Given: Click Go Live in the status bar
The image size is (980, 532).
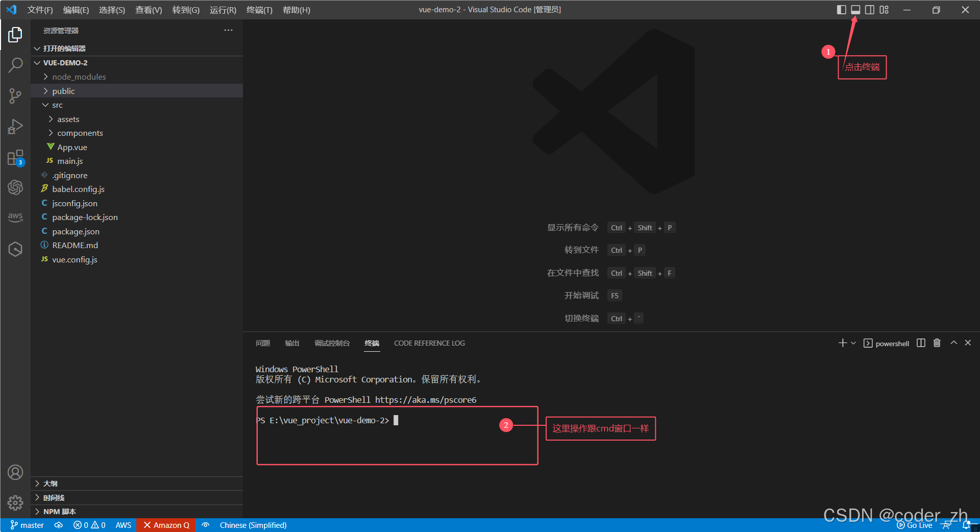Looking at the screenshot, I should [915, 525].
